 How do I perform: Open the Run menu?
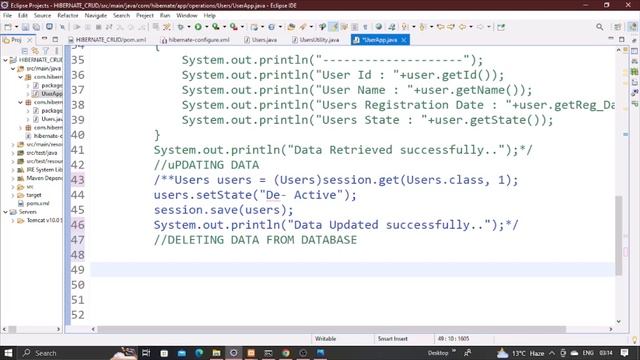(x=165, y=16)
